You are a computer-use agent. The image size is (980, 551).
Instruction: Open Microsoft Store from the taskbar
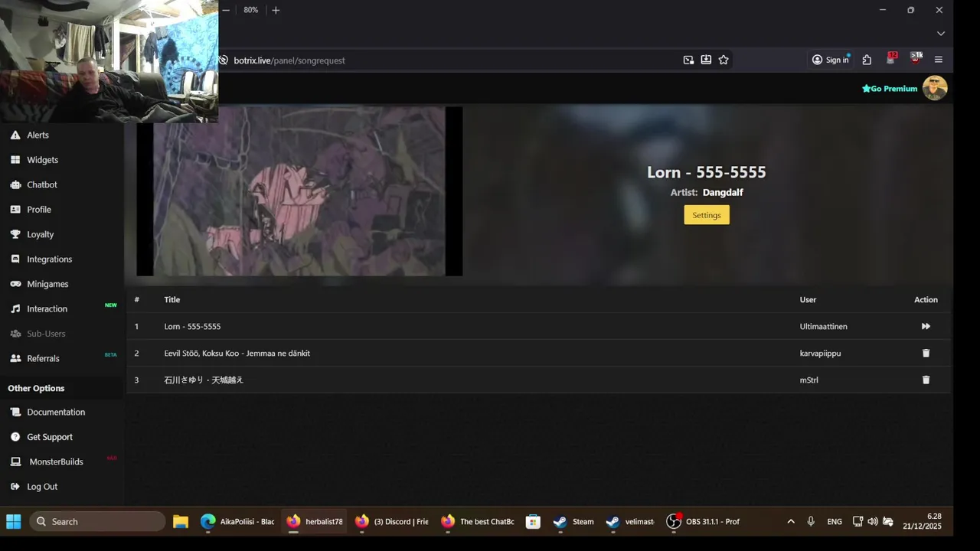pos(534,522)
